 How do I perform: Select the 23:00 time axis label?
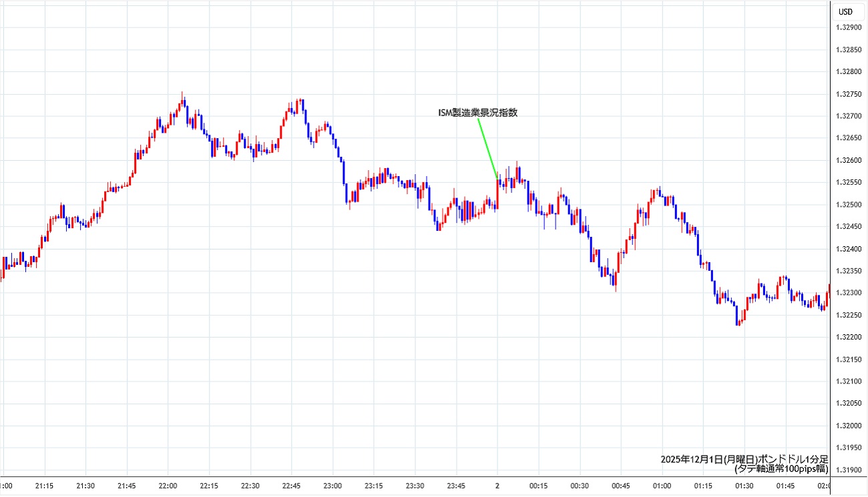click(x=332, y=486)
